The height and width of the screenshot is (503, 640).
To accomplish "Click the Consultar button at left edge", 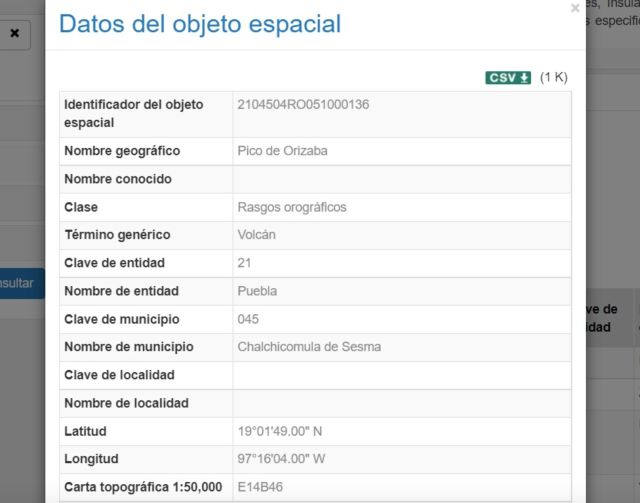I will tap(20, 283).
